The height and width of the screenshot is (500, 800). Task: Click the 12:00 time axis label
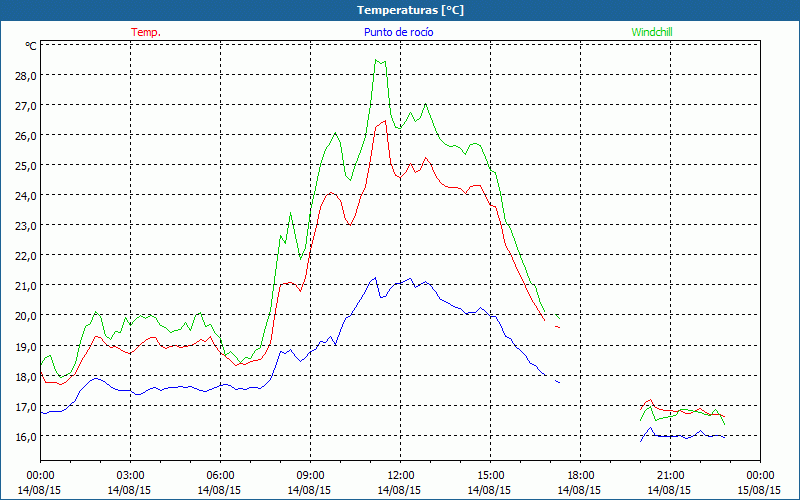pyautogui.click(x=401, y=476)
